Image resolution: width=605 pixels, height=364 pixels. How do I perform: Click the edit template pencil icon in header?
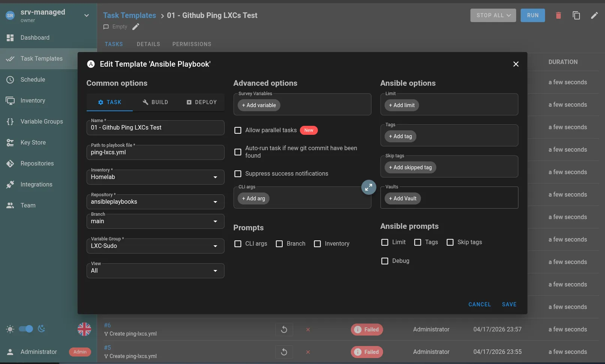click(x=594, y=15)
